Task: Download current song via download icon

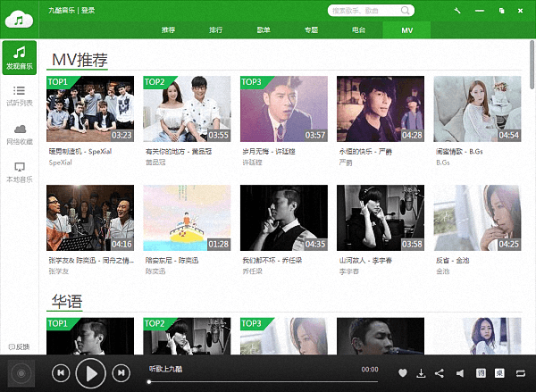Action: tap(421, 373)
